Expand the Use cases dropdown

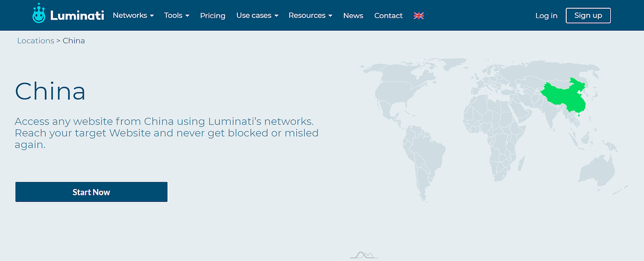(x=257, y=15)
